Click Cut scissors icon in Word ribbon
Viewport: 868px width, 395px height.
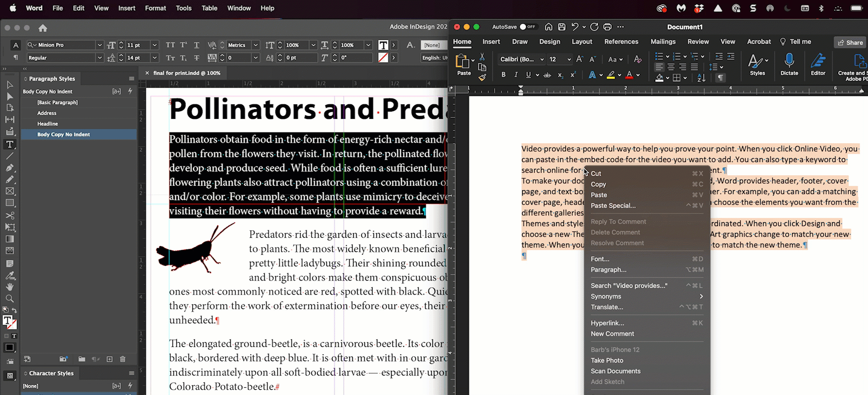coord(482,57)
